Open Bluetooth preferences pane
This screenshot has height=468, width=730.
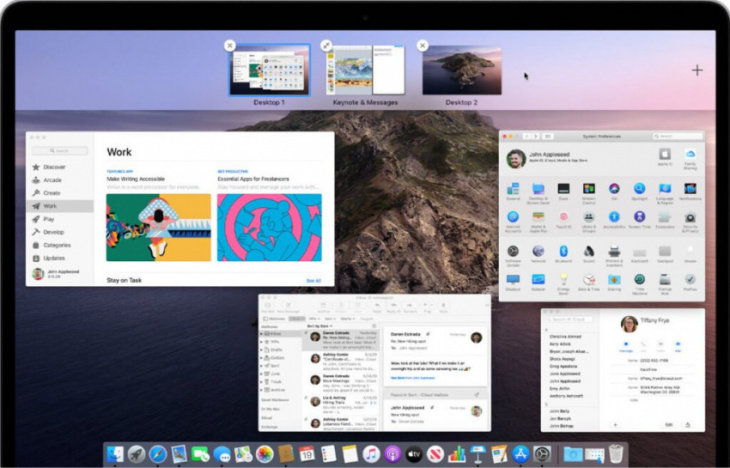(x=563, y=251)
